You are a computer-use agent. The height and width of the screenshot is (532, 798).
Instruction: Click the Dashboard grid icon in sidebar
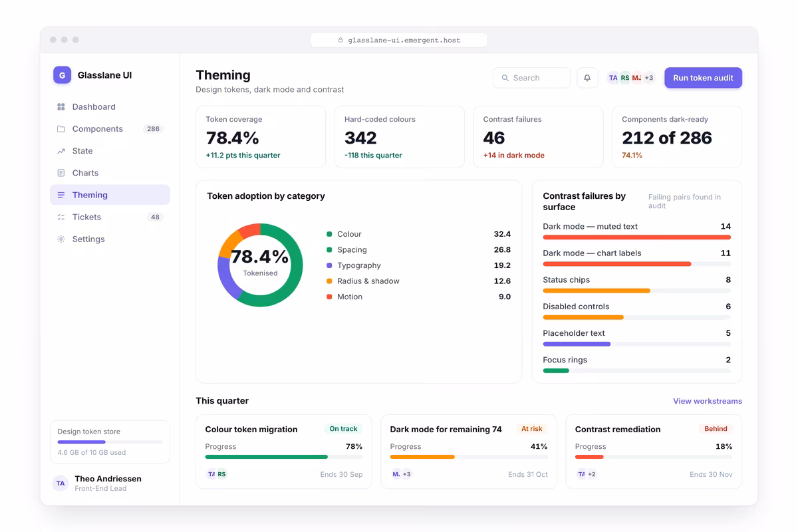(x=61, y=107)
